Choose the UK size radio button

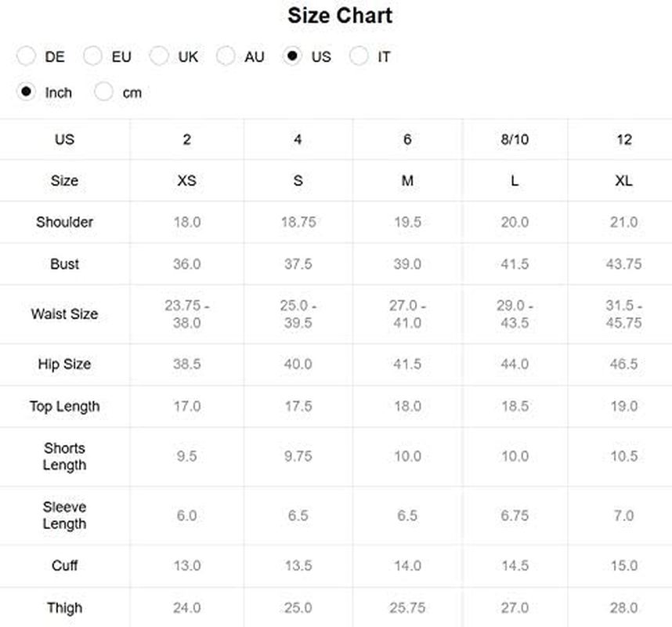pos(159,56)
